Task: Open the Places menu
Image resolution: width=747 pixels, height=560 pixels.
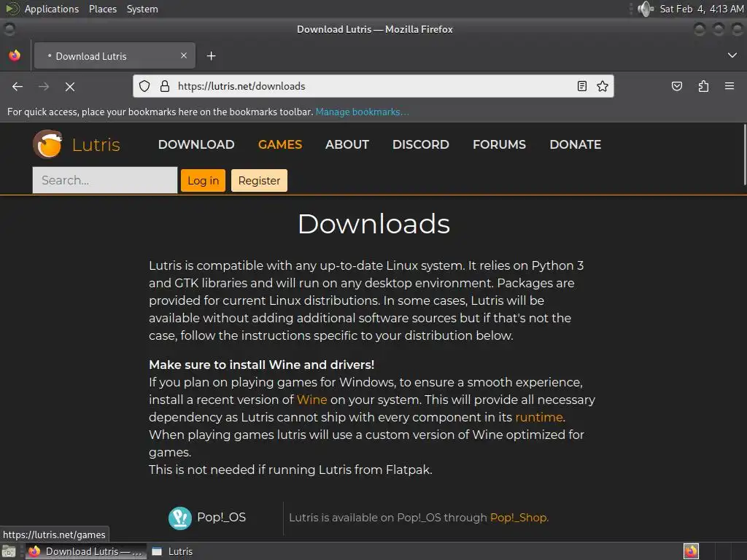Action: point(103,9)
